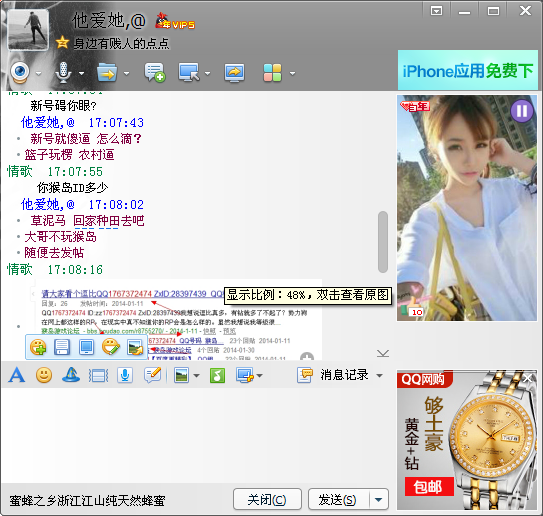Expand the voice call options arrow
Screen dimensions: 543x516
(81, 73)
